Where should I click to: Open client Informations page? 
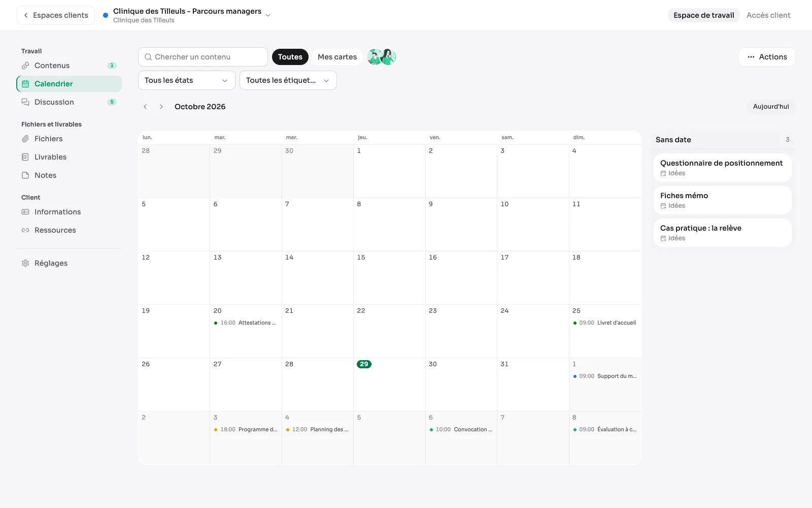tap(69, 212)
